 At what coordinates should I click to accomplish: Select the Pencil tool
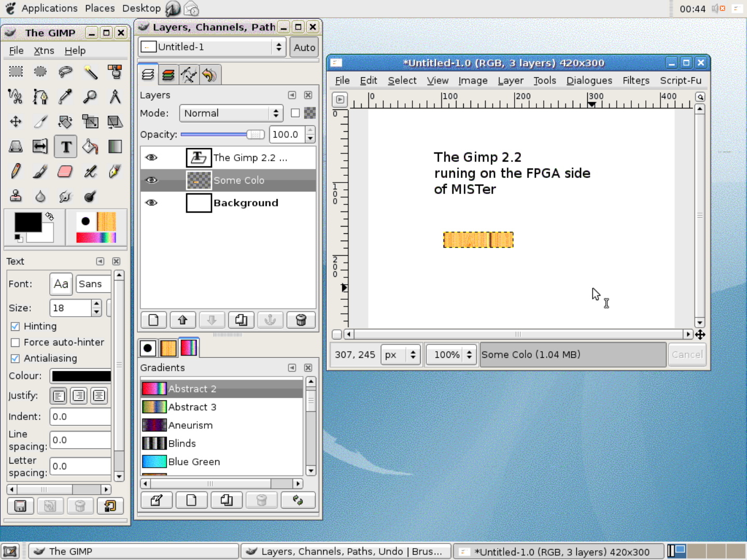16,171
